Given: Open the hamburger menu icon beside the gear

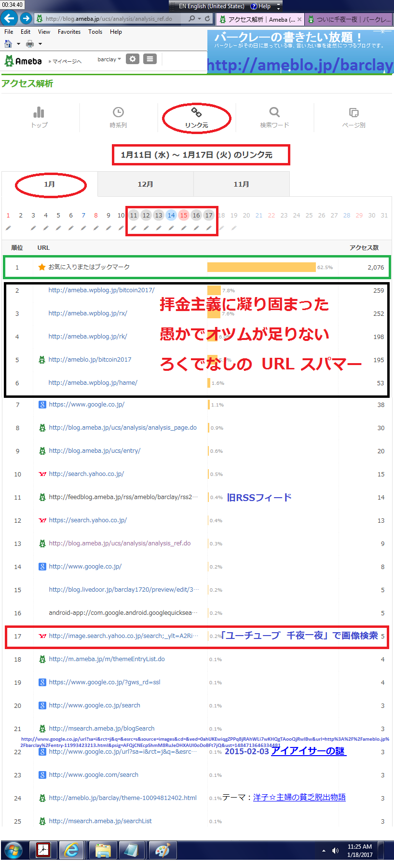Looking at the screenshot, I should [150, 59].
